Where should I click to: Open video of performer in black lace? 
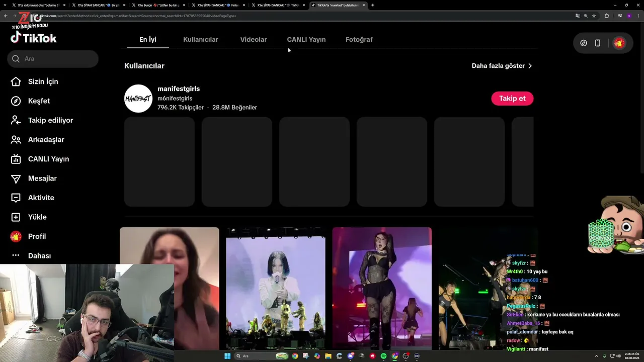click(382, 289)
